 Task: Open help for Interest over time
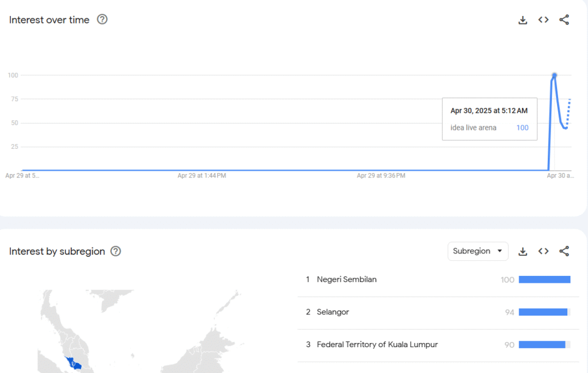[102, 20]
